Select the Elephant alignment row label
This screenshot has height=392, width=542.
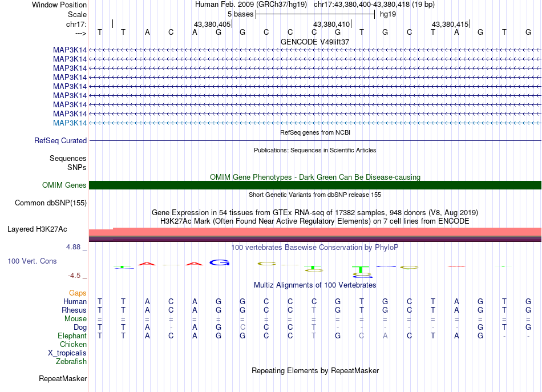(x=72, y=336)
